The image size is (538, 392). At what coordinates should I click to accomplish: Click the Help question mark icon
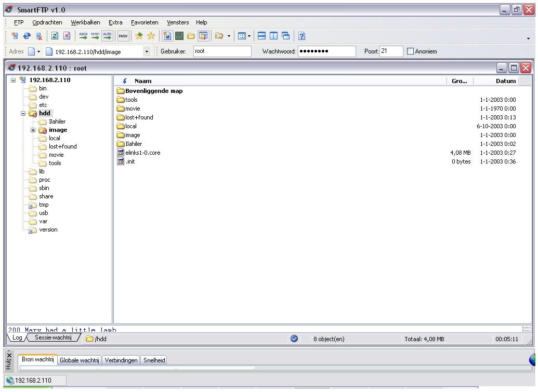click(x=301, y=36)
